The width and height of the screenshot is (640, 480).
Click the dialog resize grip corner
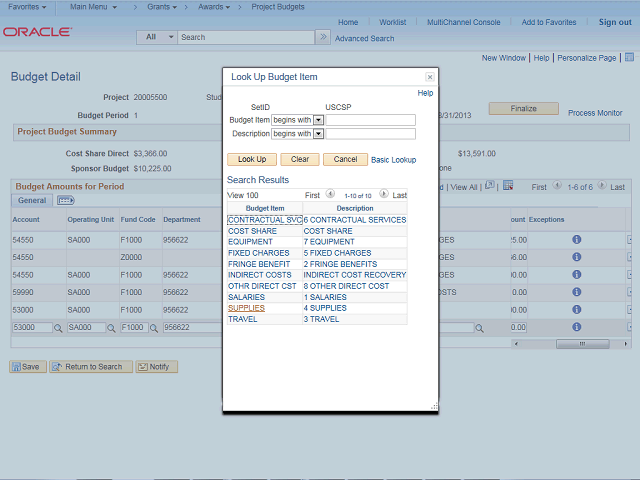click(x=434, y=407)
